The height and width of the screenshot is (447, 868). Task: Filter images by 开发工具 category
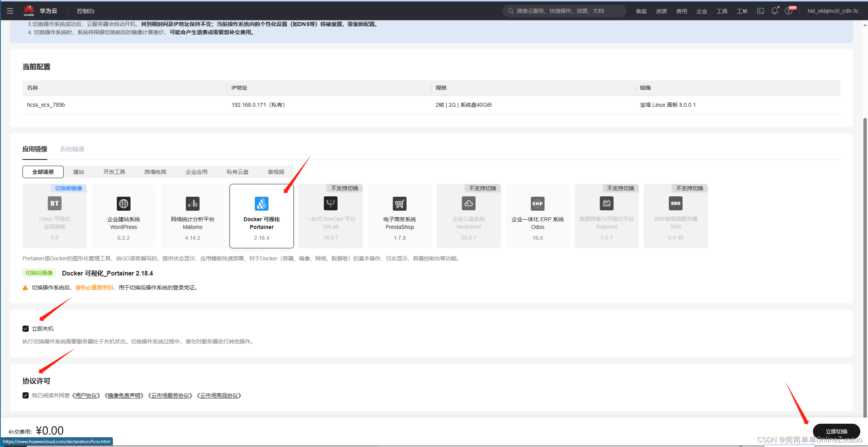coord(114,172)
